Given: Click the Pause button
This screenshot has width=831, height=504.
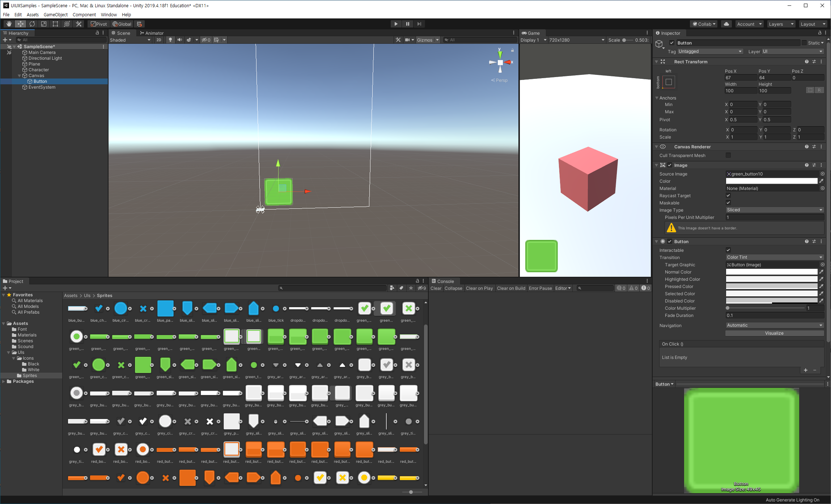Looking at the screenshot, I should [407, 24].
